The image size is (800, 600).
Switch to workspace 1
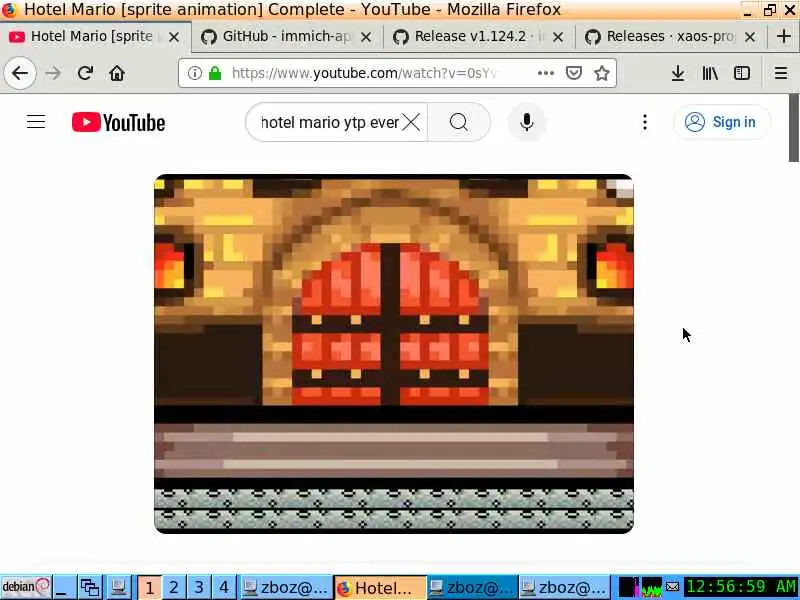point(149,587)
